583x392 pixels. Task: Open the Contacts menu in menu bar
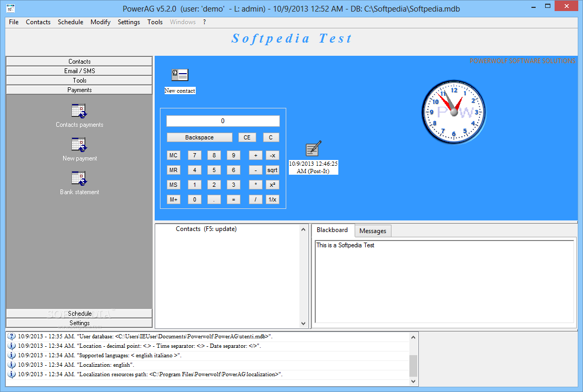click(38, 22)
